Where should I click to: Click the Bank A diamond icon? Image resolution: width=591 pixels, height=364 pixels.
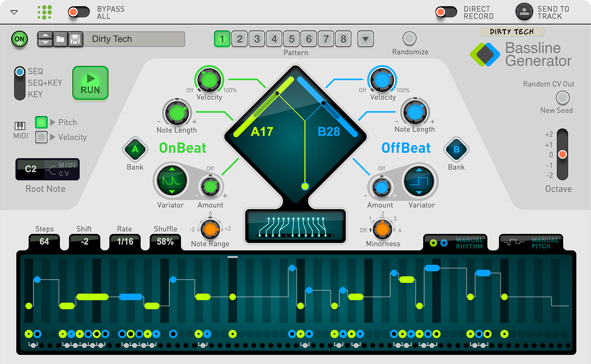135,148
